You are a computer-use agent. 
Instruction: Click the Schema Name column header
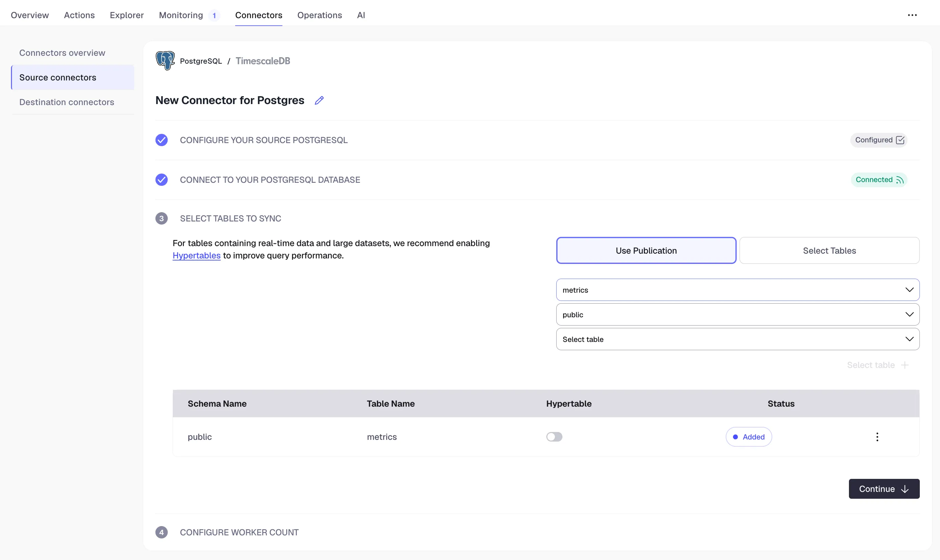coord(217,403)
